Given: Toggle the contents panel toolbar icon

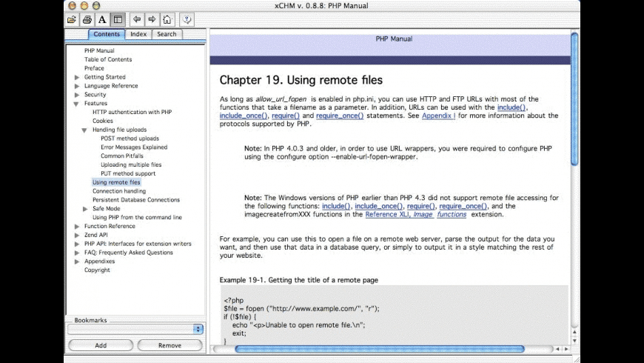Looking at the screenshot, I should (x=118, y=19).
